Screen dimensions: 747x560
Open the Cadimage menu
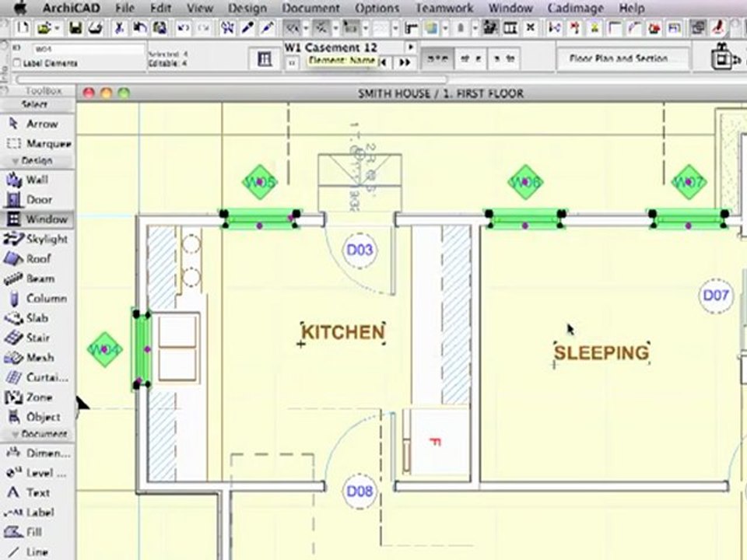575,8
